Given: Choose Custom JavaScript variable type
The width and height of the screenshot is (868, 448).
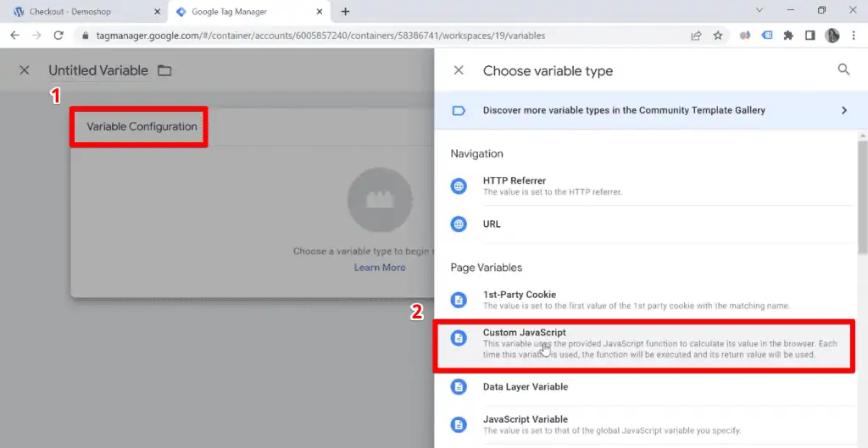Looking at the screenshot, I should (644, 346).
